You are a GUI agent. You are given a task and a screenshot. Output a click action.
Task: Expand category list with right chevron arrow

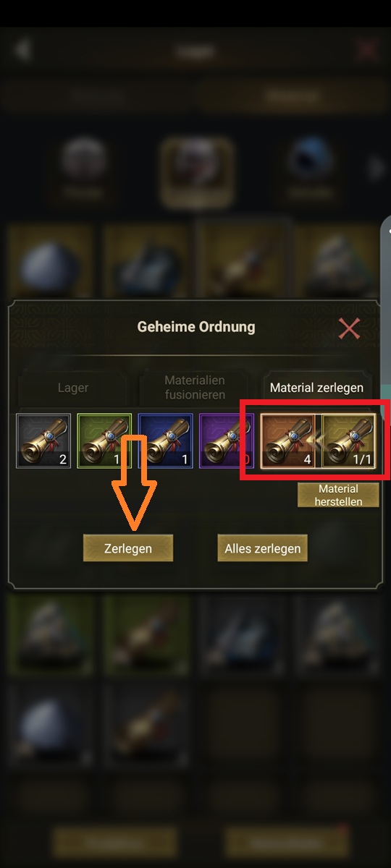[x=375, y=169]
